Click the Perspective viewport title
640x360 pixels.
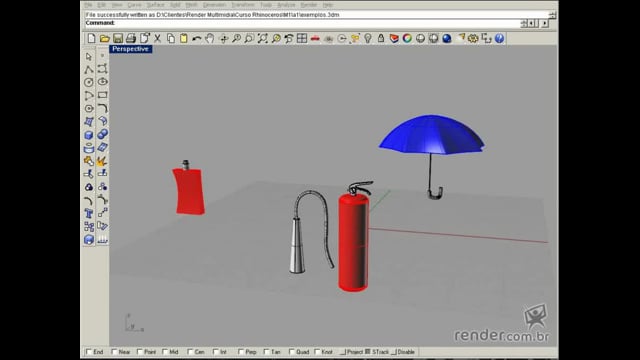click(x=131, y=49)
